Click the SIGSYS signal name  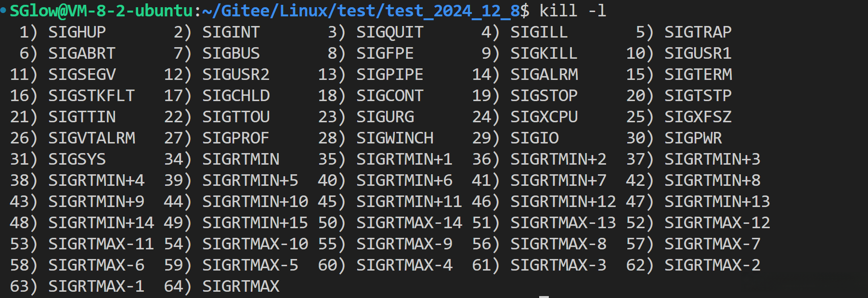77,159
